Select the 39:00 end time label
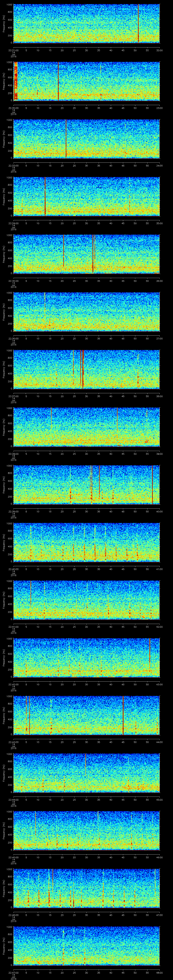173x980 pixels. [159, 454]
